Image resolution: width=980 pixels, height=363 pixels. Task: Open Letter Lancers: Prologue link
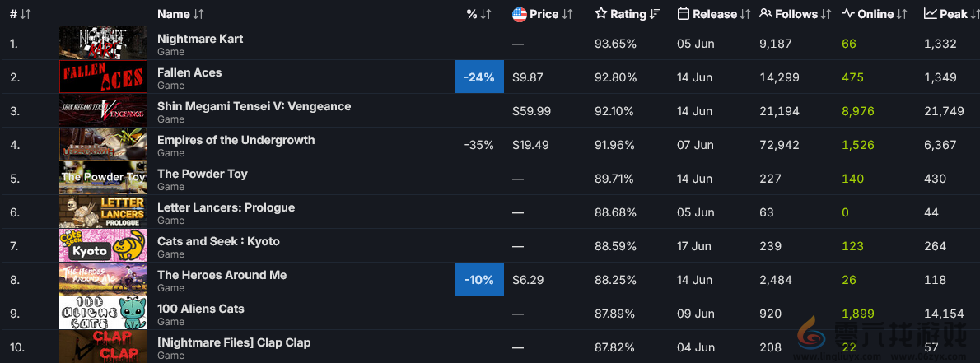click(x=226, y=207)
